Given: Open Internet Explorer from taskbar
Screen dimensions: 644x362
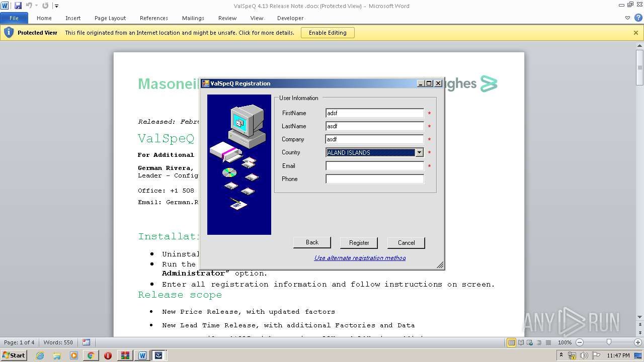Looking at the screenshot, I should (x=40, y=355).
